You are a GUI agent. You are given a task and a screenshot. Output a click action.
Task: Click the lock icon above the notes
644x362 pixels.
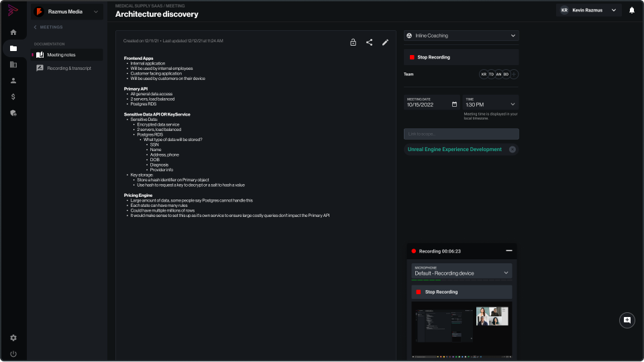coord(353,42)
